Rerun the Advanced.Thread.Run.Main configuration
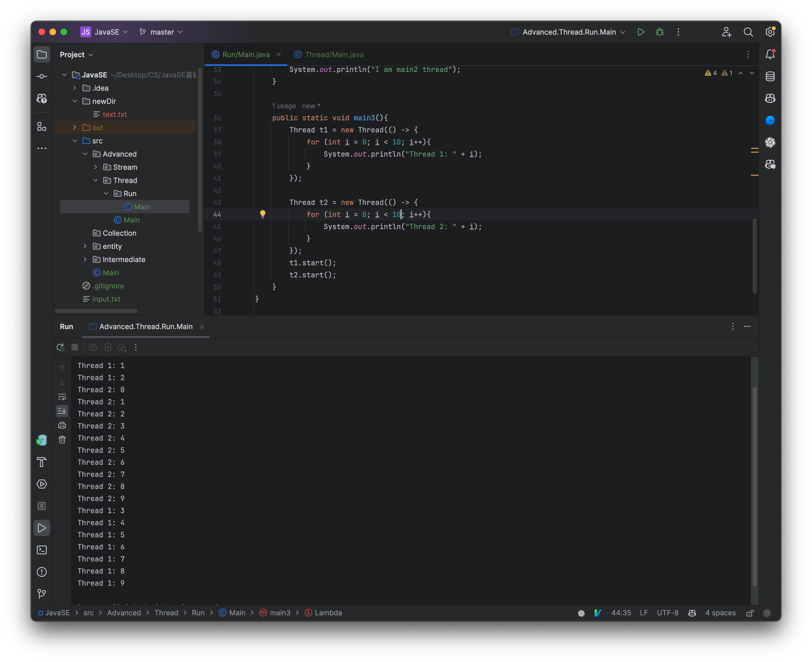The image size is (812, 662). click(x=60, y=347)
